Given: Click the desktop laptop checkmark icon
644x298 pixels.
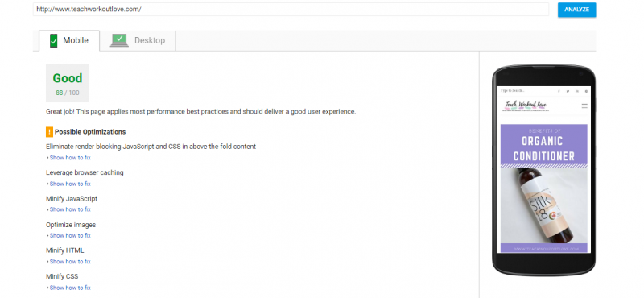Looking at the screenshot, I should 119,40.
